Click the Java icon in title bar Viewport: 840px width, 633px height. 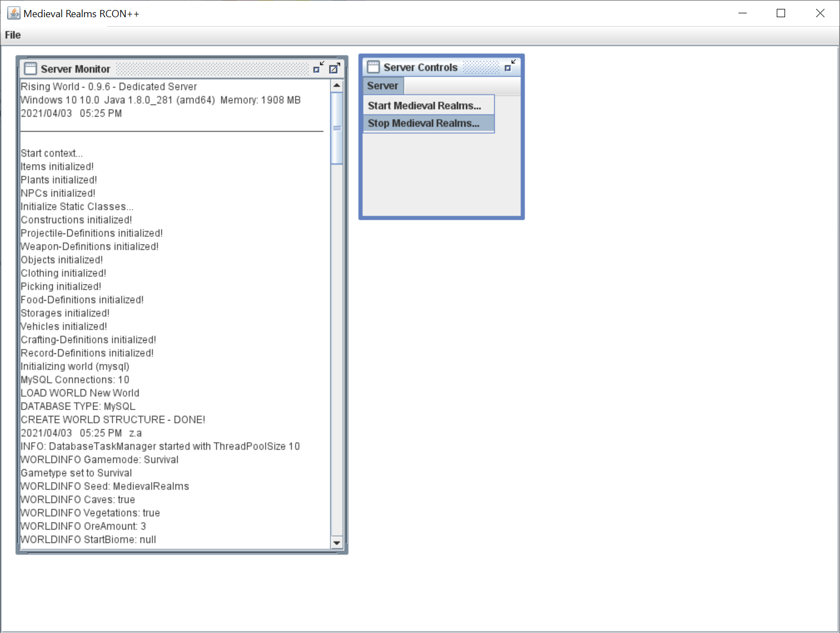(x=13, y=13)
